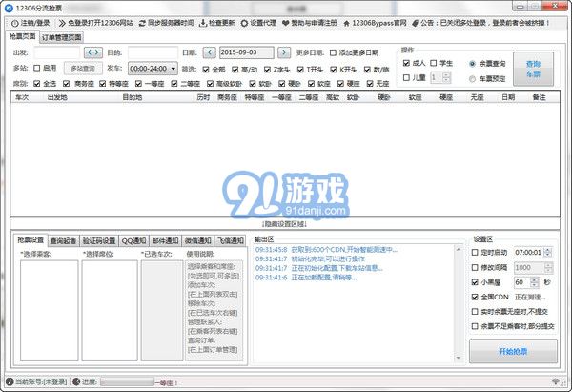The image size is (572, 392).
Task: Go to next date arrow
Action: tap(284, 52)
